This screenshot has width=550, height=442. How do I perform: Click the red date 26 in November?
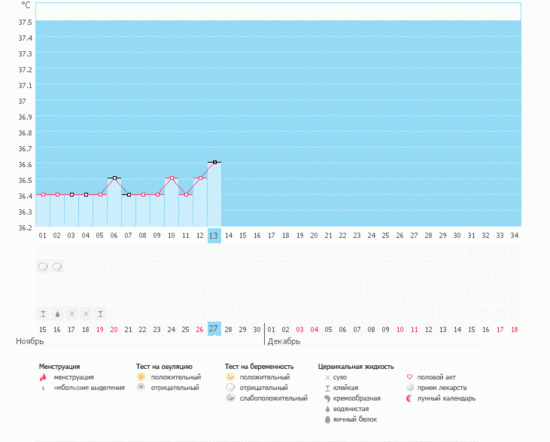(x=200, y=330)
